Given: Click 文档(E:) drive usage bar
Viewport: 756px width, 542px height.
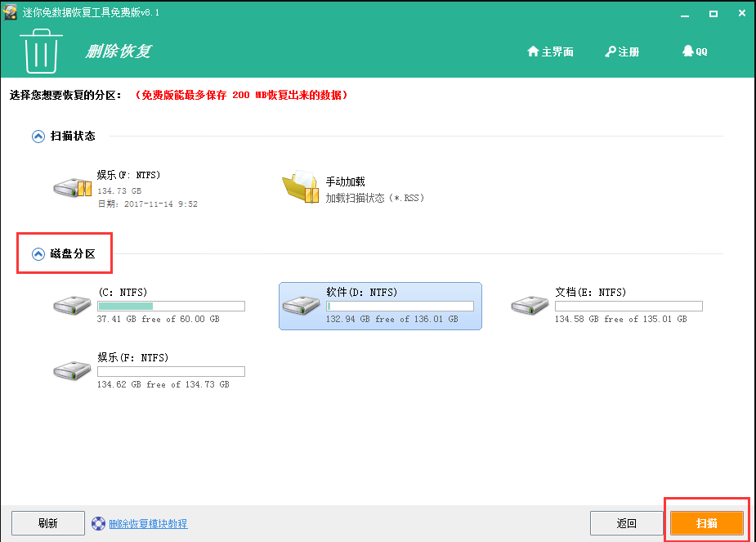Looking at the screenshot, I should [x=629, y=307].
